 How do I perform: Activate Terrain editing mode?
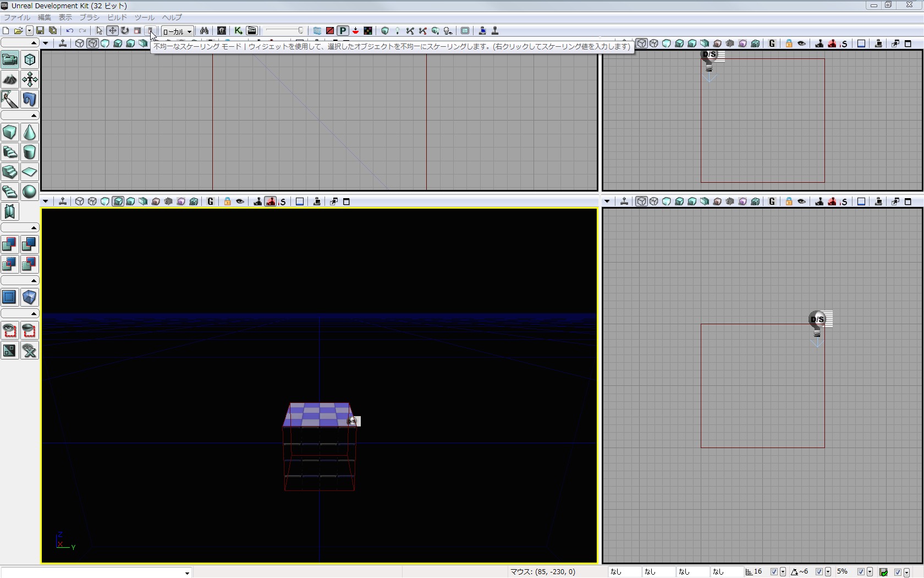(x=10, y=80)
